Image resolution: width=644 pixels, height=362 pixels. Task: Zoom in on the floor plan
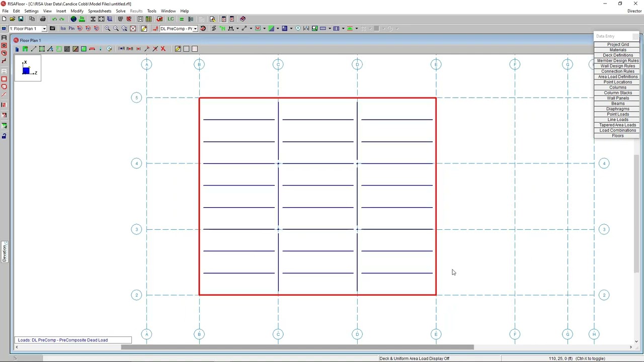click(107, 29)
